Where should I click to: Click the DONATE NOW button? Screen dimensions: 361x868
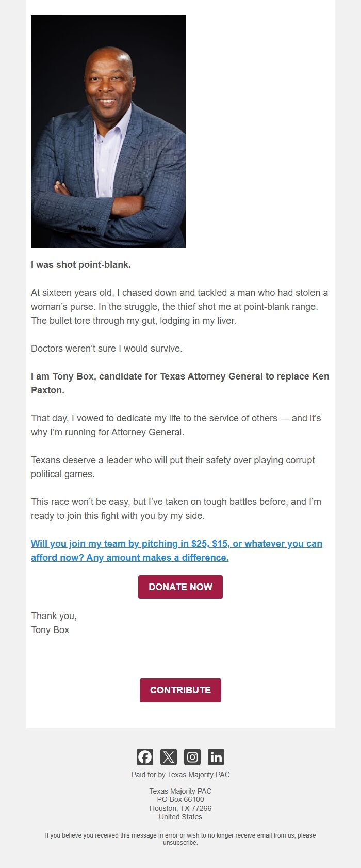click(179, 587)
